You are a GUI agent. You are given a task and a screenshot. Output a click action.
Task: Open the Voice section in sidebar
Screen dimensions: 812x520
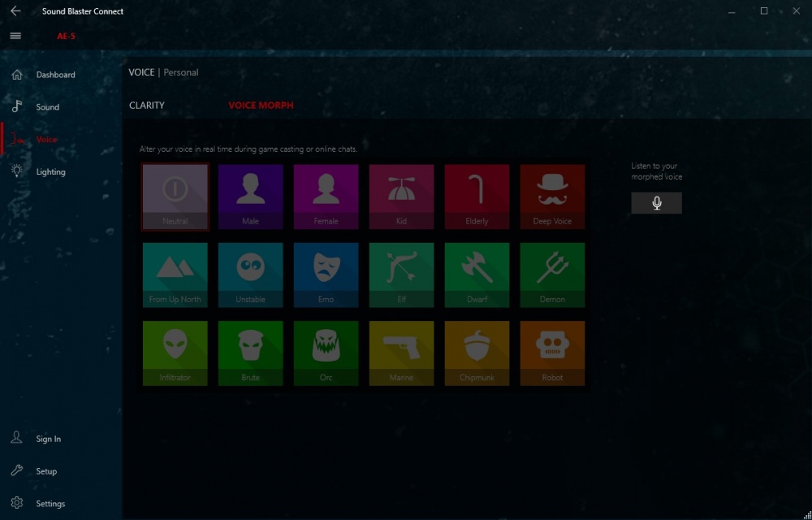(x=61, y=139)
